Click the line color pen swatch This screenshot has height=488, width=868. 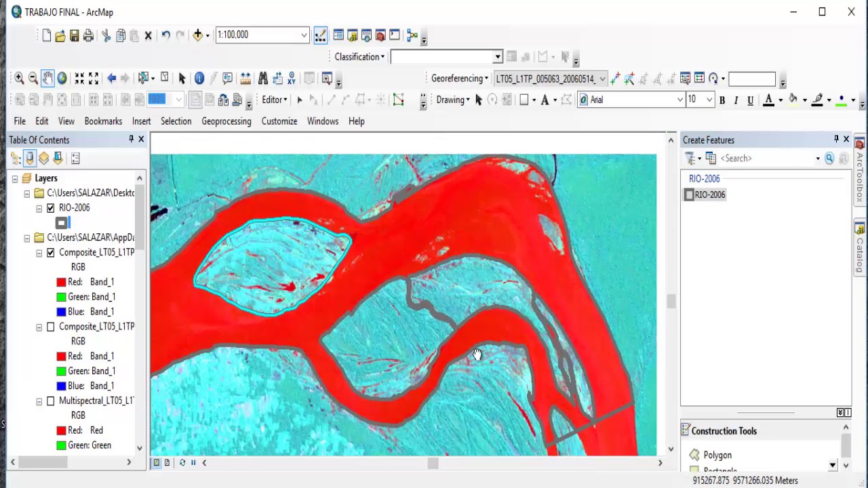point(817,100)
